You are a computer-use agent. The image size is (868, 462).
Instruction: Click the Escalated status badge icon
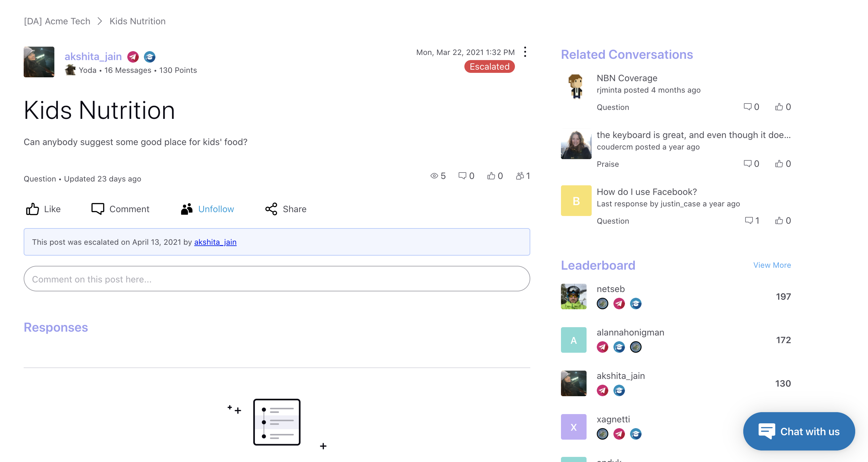coord(489,66)
